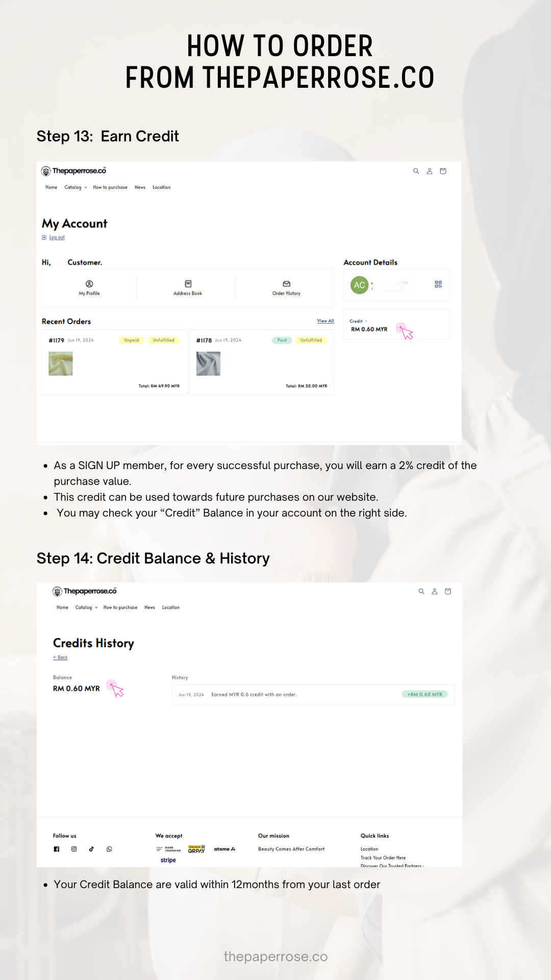Open Order History envelope icon
Viewport: 551px width, 980px height.
(x=286, y=284)
